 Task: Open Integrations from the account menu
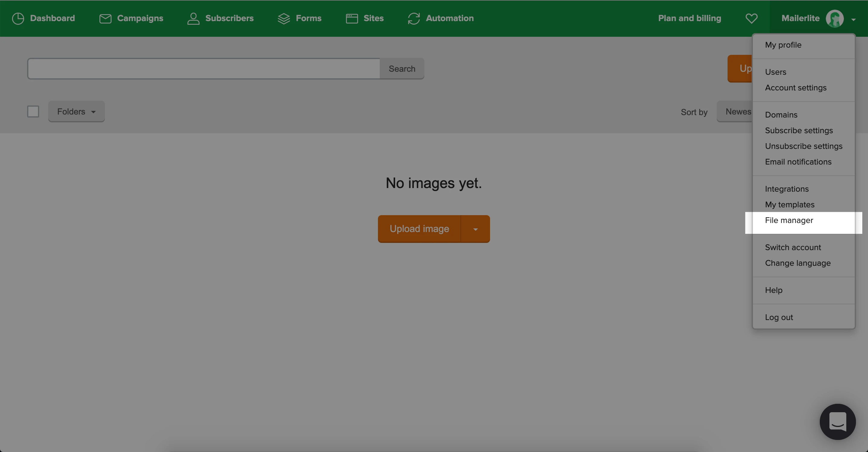(786, 189)
